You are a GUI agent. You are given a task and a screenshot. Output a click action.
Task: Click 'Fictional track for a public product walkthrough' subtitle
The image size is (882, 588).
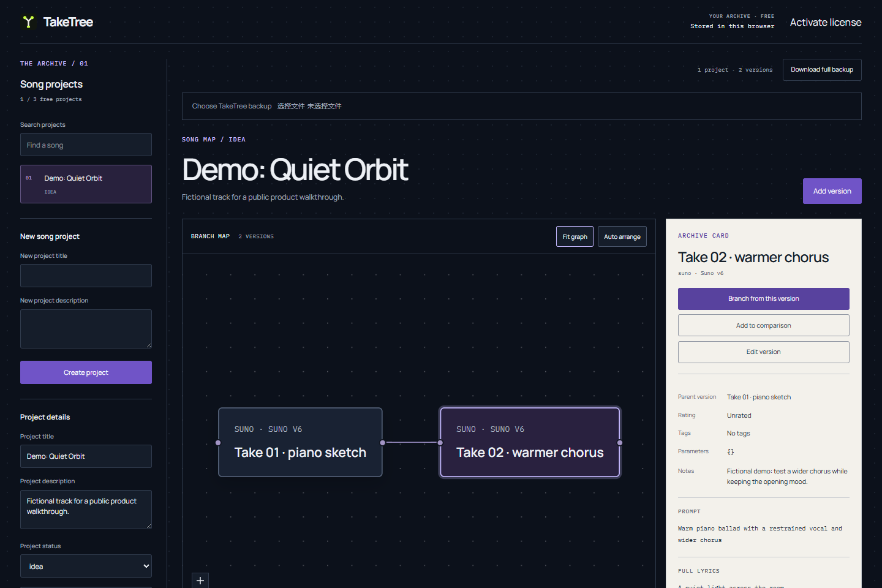click(x=263, y=197)
